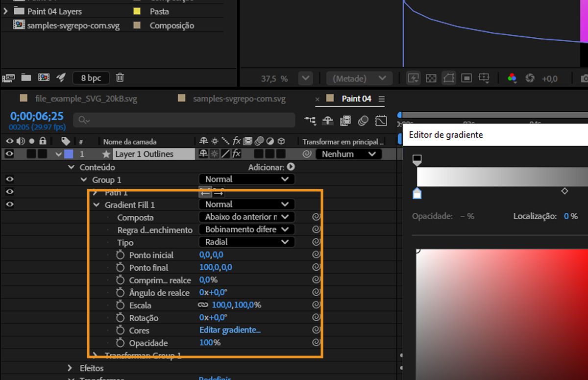The image size is (588, 380).
Task: Click the reset exposure aperture icon
Action: click(530, 78)
